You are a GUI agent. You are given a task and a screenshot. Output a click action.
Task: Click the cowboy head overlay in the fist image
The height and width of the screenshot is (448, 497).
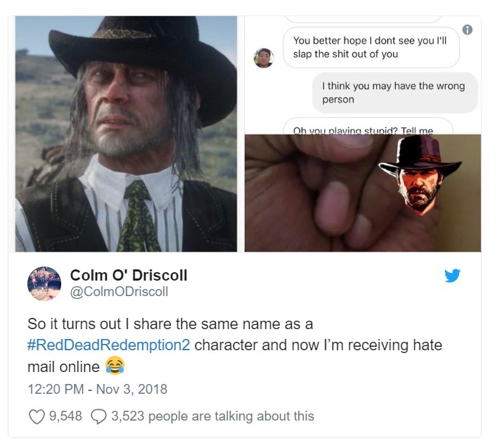(x=420, y=173)
